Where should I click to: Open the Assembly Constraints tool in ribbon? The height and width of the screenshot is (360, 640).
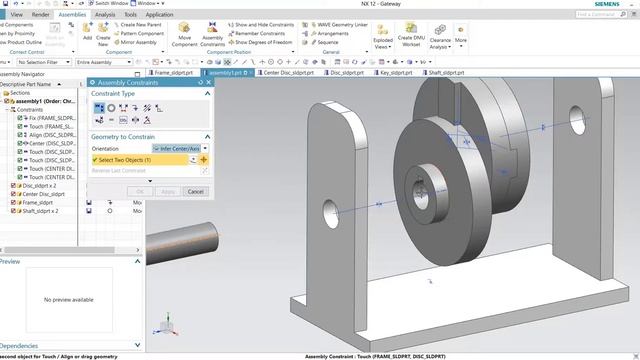[212, 34]
